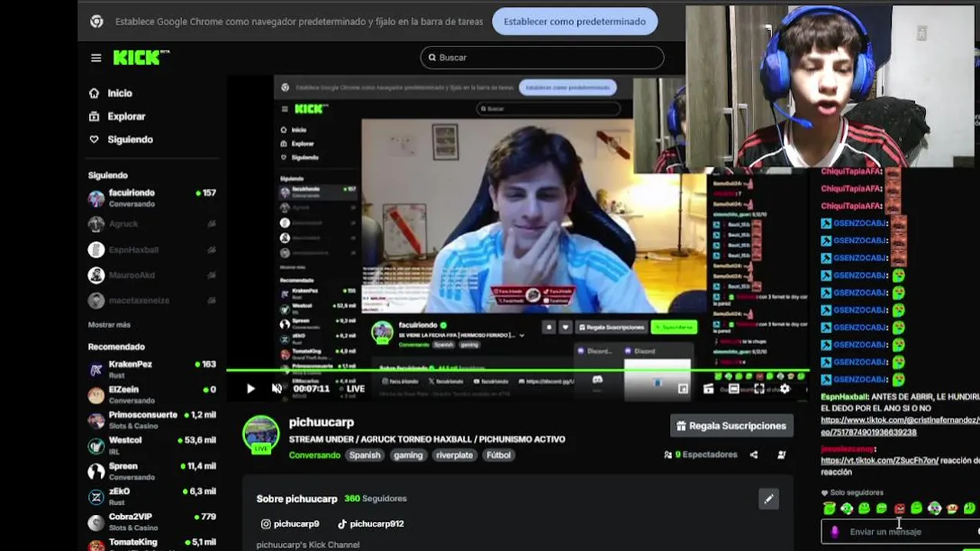
Task: Click the green stream progress bar
Action: tap(517, 371)
